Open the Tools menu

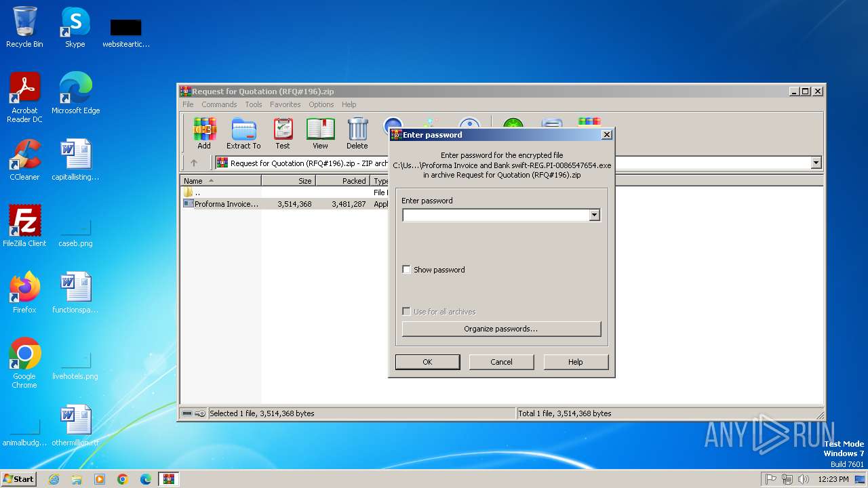click(x=254, y=104)
